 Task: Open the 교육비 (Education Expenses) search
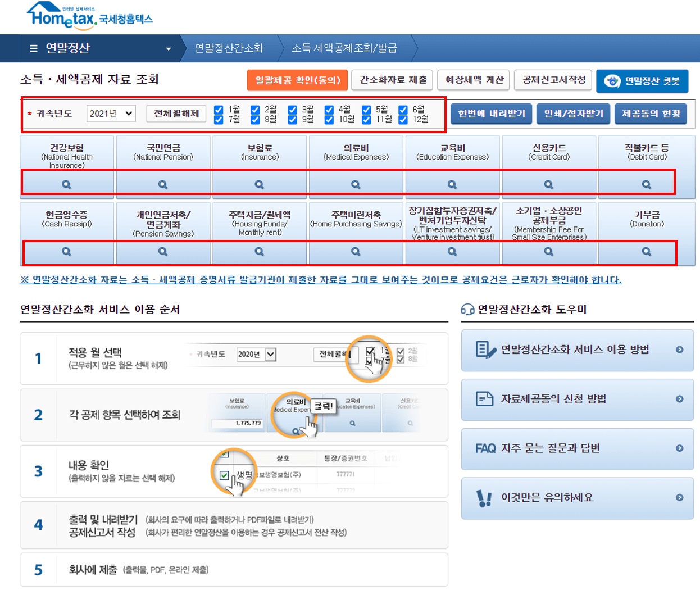pos(452,183)
